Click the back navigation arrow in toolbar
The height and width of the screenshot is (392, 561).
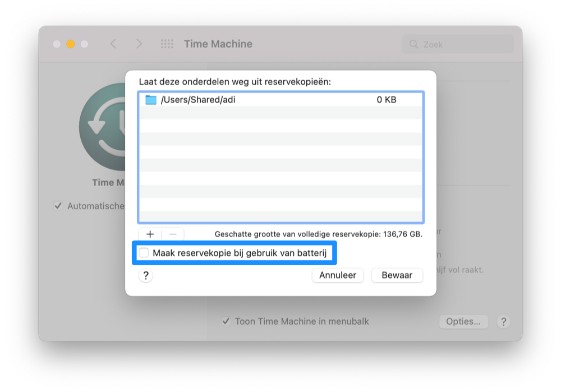[x=113, y=44]
